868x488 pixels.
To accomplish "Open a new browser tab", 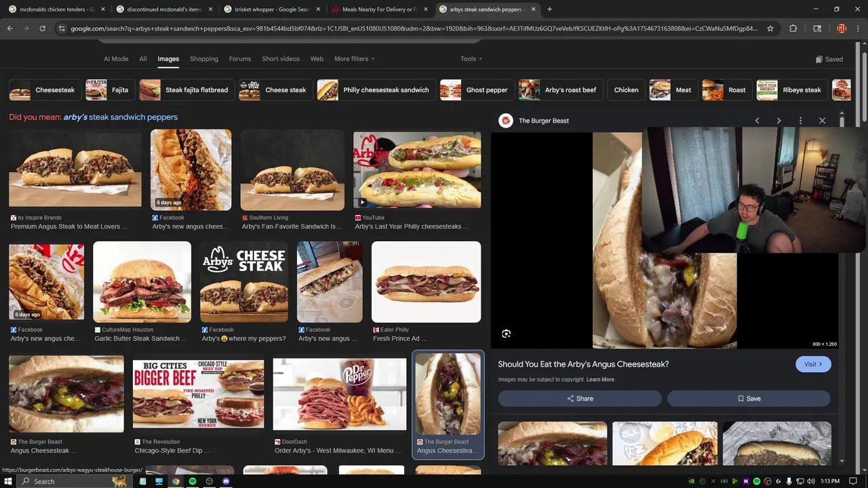I will click(x=549, y=9).
